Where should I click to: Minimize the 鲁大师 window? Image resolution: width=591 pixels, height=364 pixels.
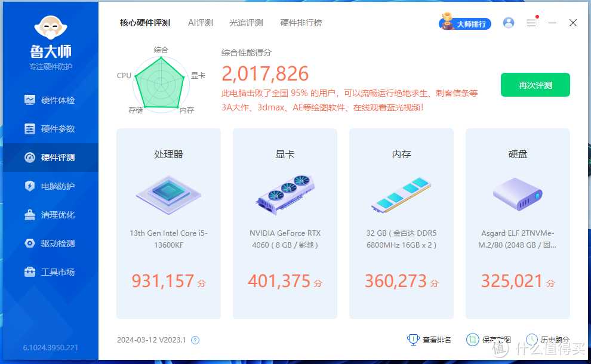[x=553, y=23]
